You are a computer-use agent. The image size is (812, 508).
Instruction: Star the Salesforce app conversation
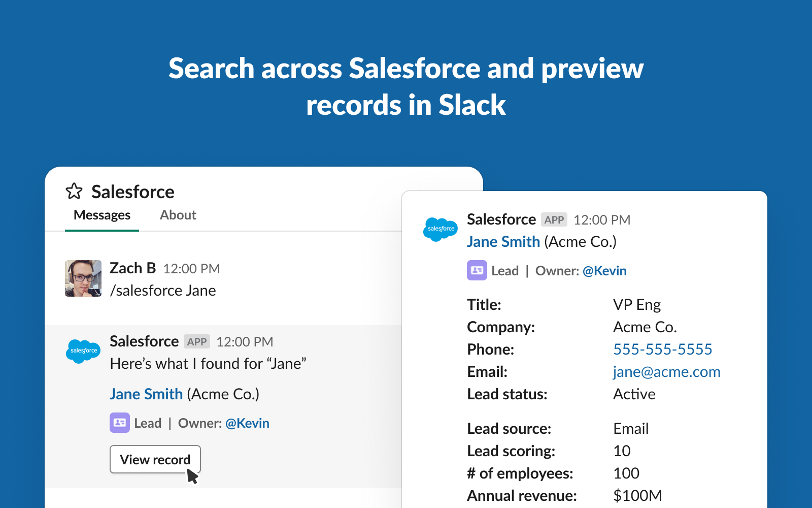[74, 192]
